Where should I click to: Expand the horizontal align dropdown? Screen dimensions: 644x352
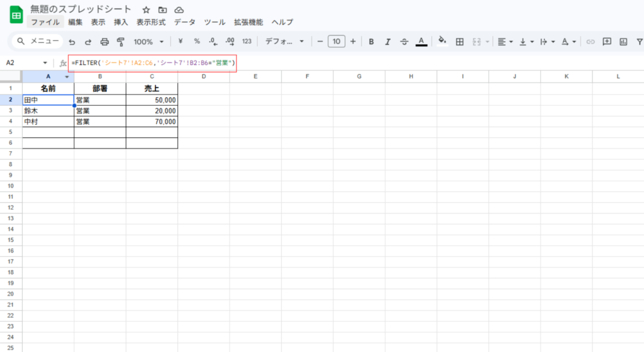tap(505, 42)
